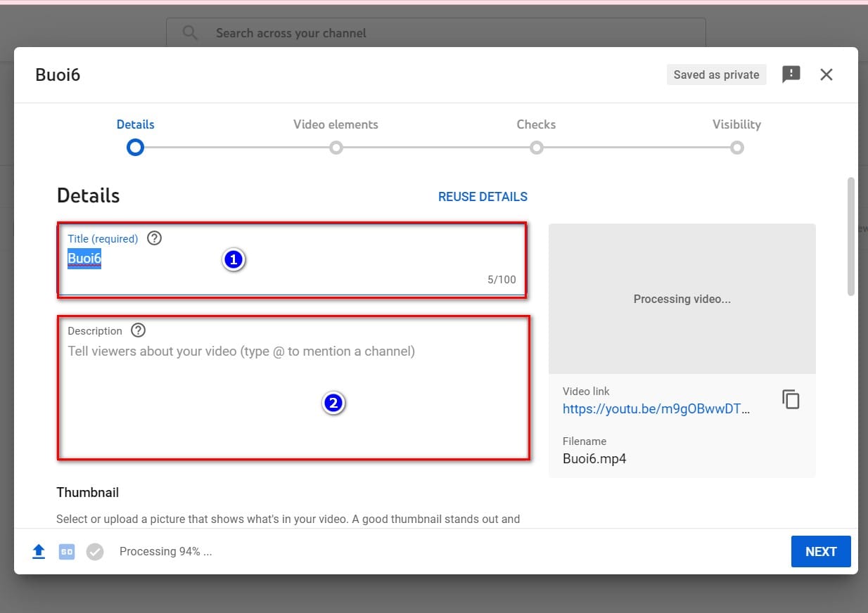Click the SD processing status icon
Viewport: 868px width, 613px height.
coord(67,552)
